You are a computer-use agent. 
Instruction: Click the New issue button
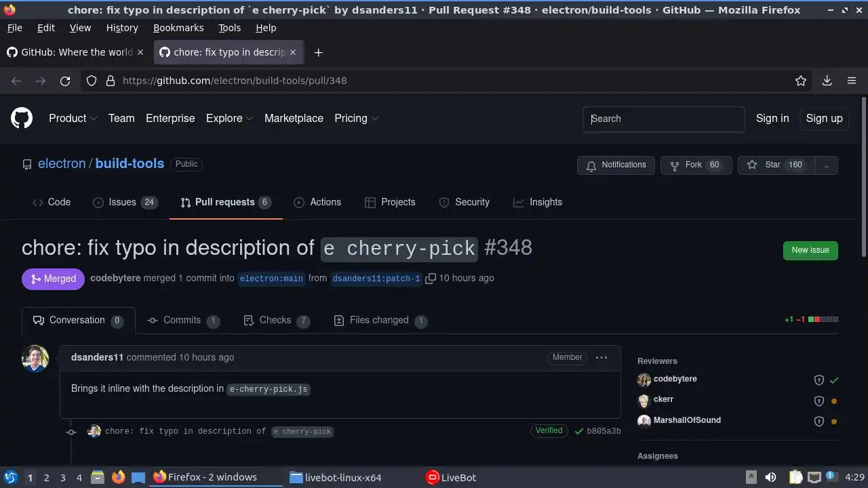[810, 250]
